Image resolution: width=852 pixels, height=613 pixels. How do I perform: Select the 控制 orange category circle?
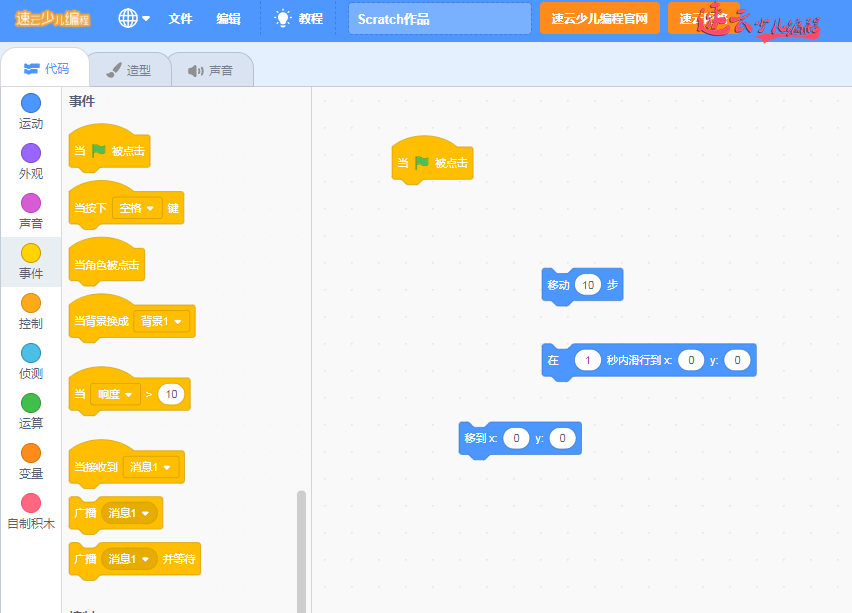[31, 303]
